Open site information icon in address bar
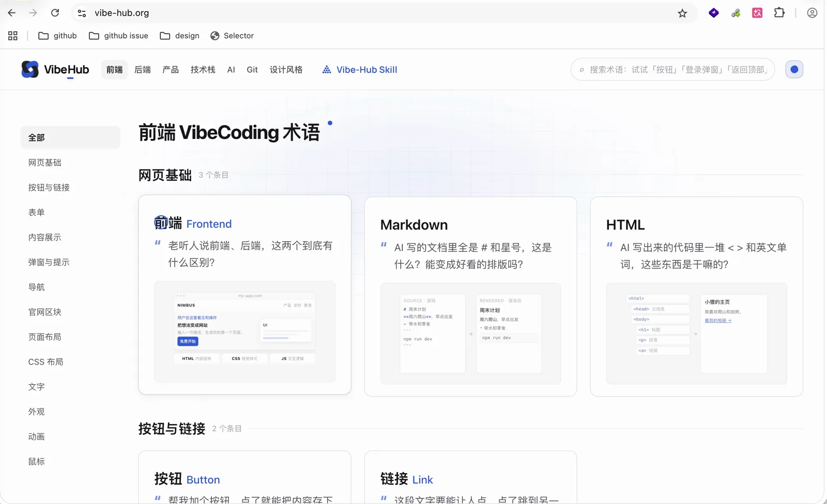Screen dimensions: 827x504 click(82, 13)
